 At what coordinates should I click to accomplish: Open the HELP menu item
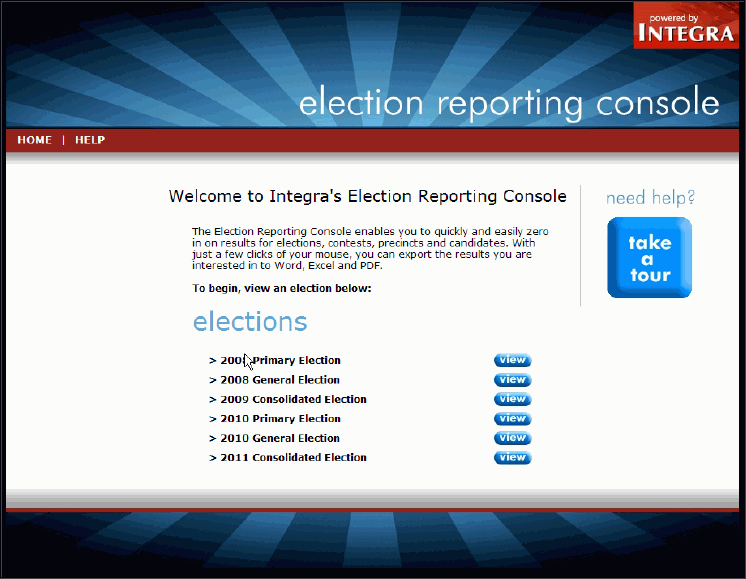pyautogui.click(x=90, y=140)
